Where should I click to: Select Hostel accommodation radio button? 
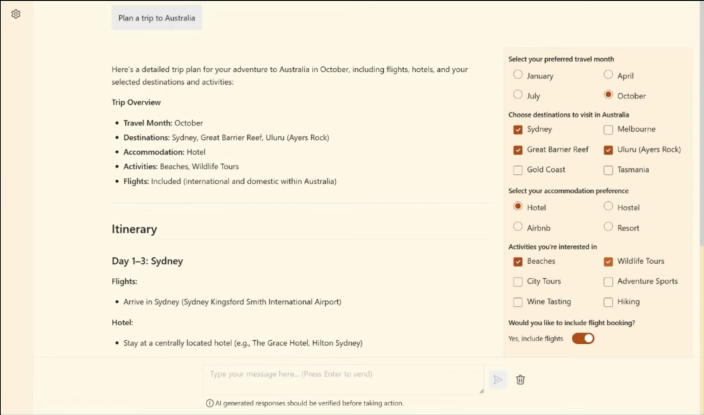click(609, 206)
